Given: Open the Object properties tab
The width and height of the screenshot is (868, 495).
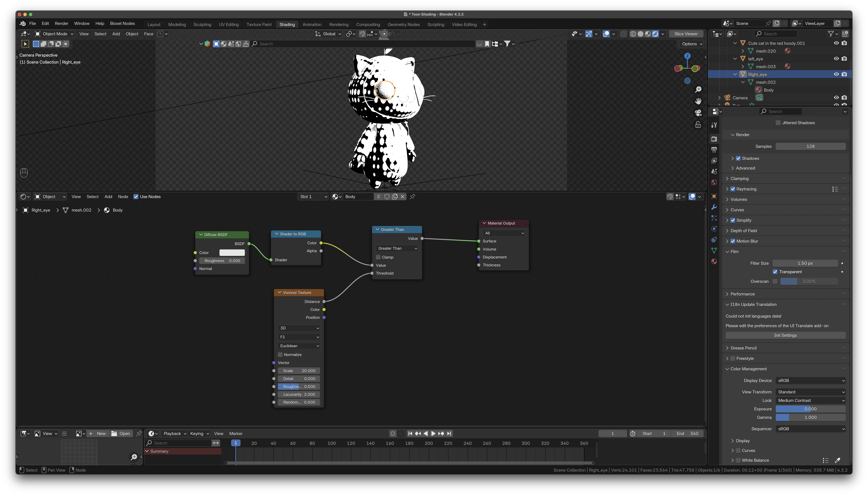Looking at the screenshot, I should click(x=714, y=196).
